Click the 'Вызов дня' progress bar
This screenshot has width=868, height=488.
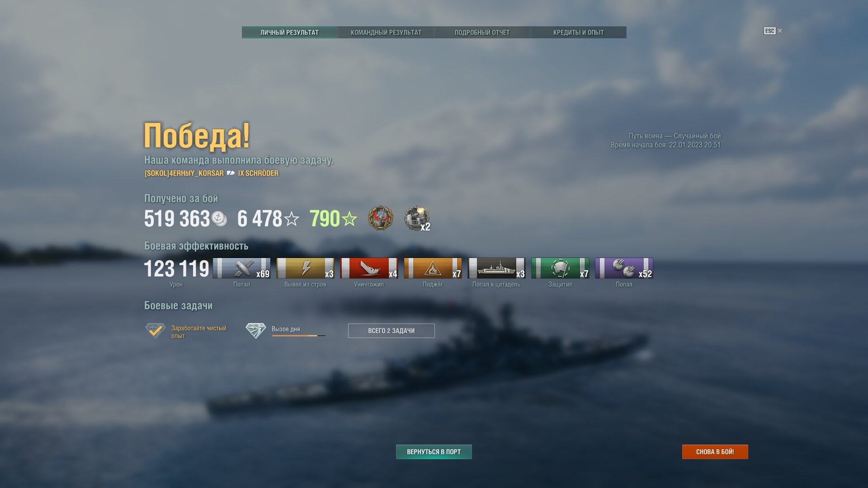pyautogui.click(x=299, y=336)
